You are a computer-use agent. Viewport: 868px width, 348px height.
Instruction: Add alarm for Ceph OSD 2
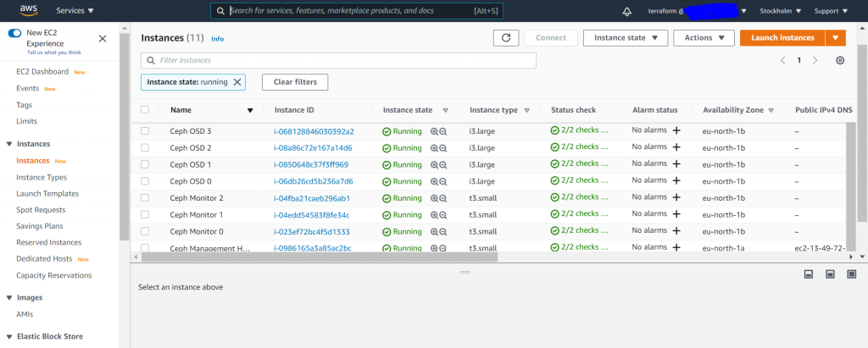676,147
